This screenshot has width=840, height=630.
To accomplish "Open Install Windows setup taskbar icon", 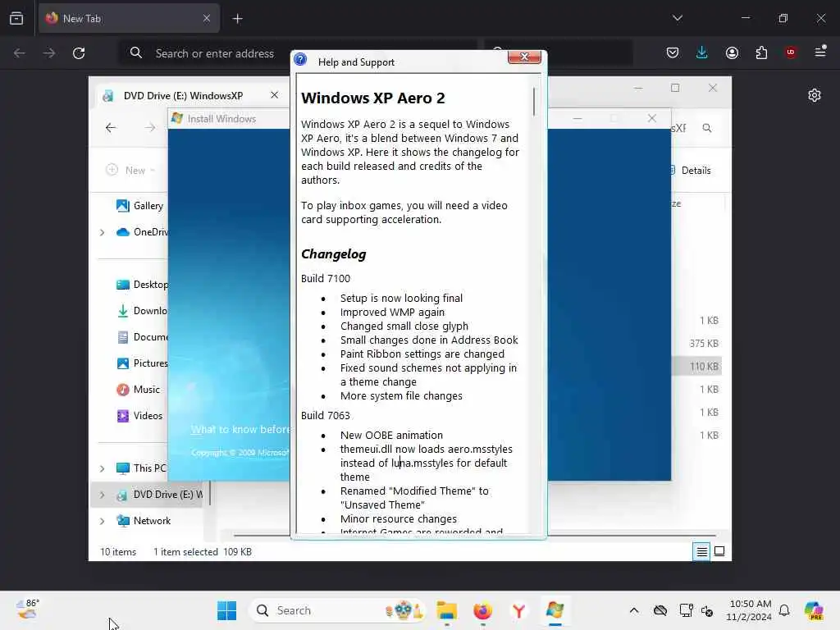I will [555, 610].
